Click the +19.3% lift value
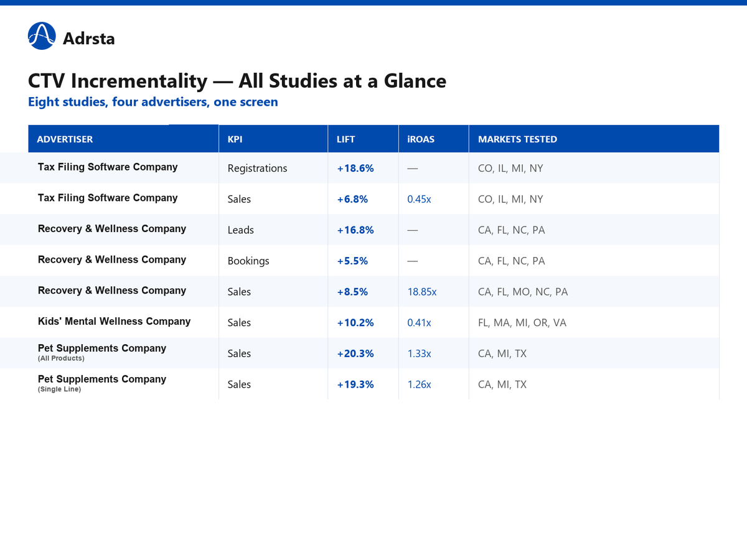The height and width of the screenshot is (560, 747). pos(355,385)
